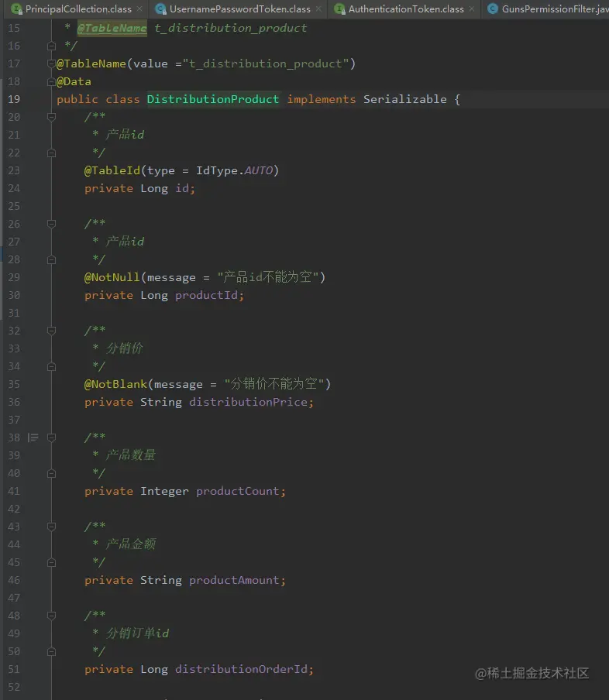Click the DistributionProduct class name

[x=212, y=99]
